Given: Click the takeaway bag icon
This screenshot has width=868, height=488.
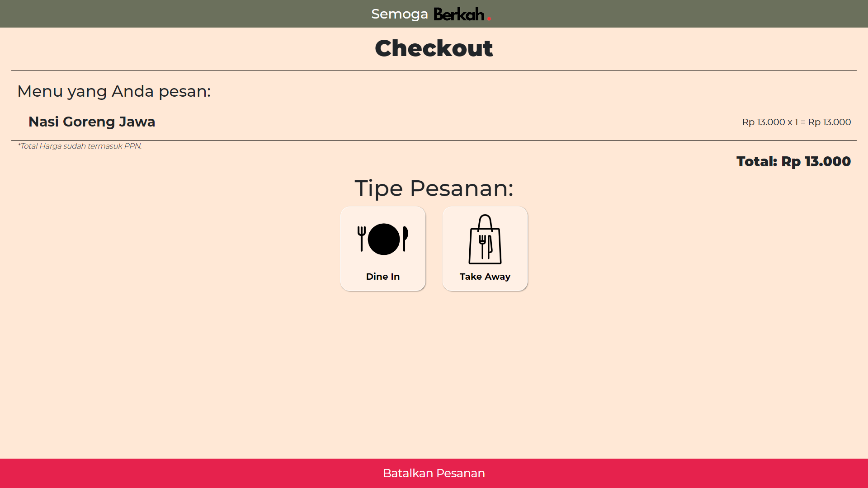Looking at the screenshot, I should 485,239.
